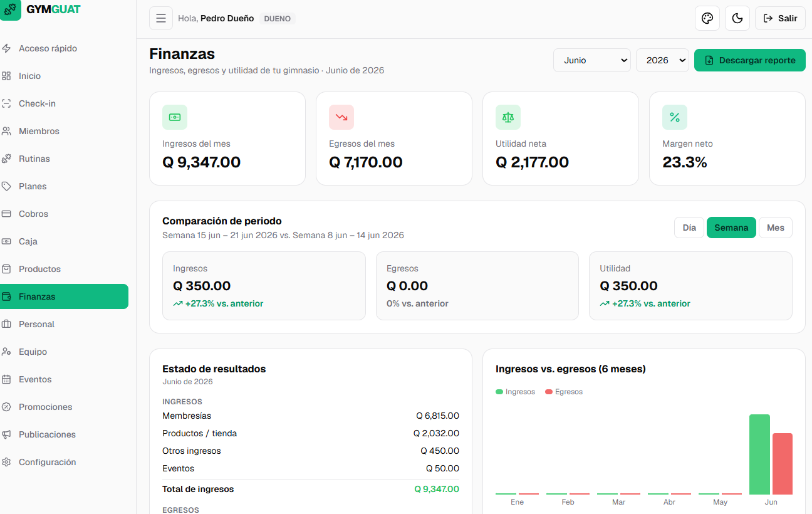Toggle dark mode with moon icon
Screen dimensions: 812x514
(x=737, y=18)
